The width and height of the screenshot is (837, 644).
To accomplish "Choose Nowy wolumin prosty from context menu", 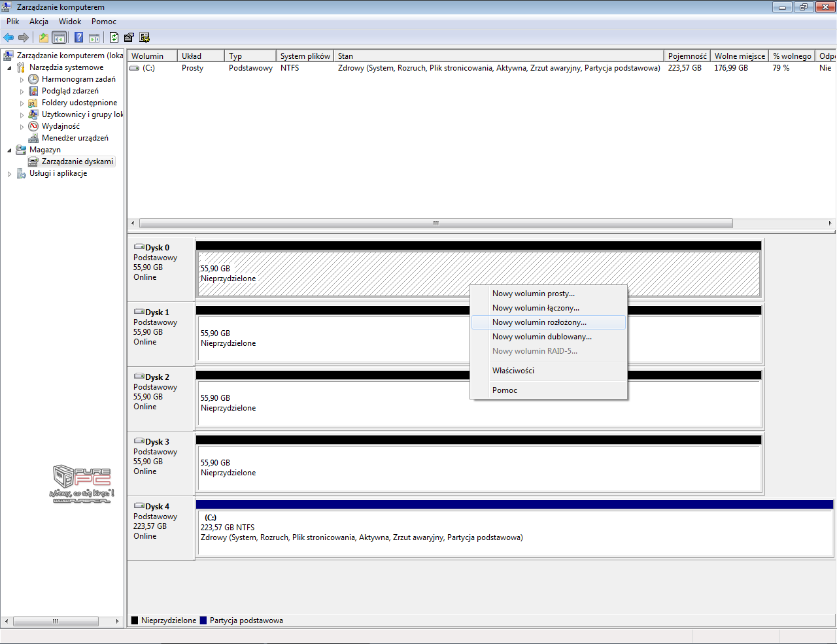I will 548,294.
